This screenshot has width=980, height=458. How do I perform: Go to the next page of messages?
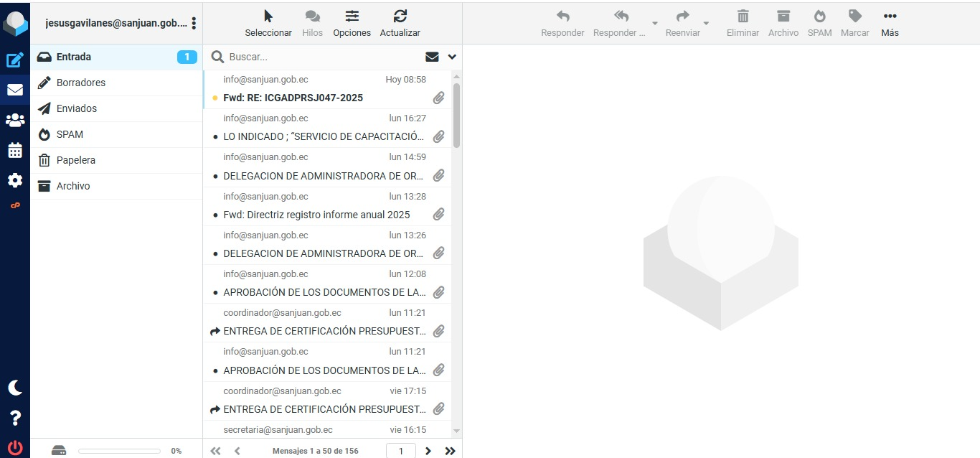(x=428, y=451)
